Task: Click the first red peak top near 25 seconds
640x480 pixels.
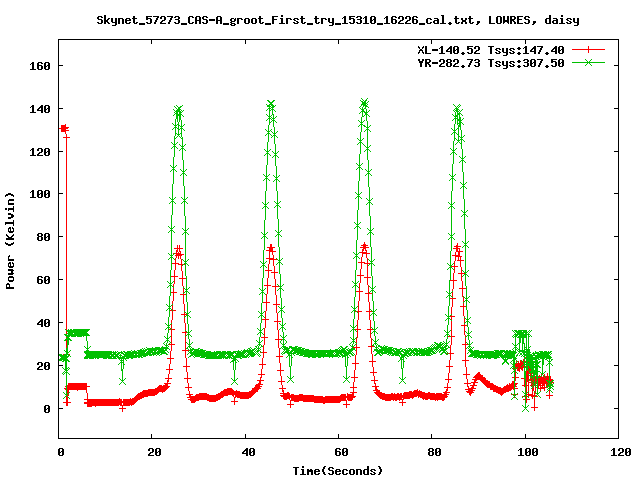Action: click(178, 248)
